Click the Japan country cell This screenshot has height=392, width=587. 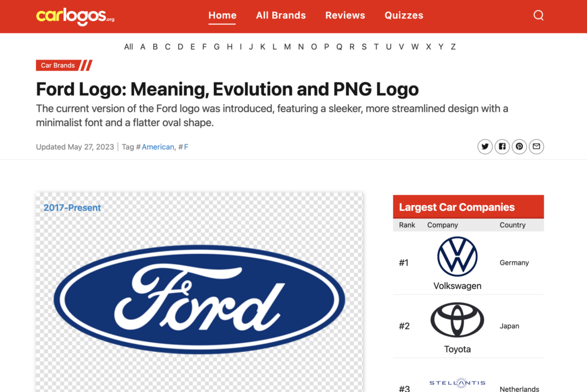[x=509, y=326]
